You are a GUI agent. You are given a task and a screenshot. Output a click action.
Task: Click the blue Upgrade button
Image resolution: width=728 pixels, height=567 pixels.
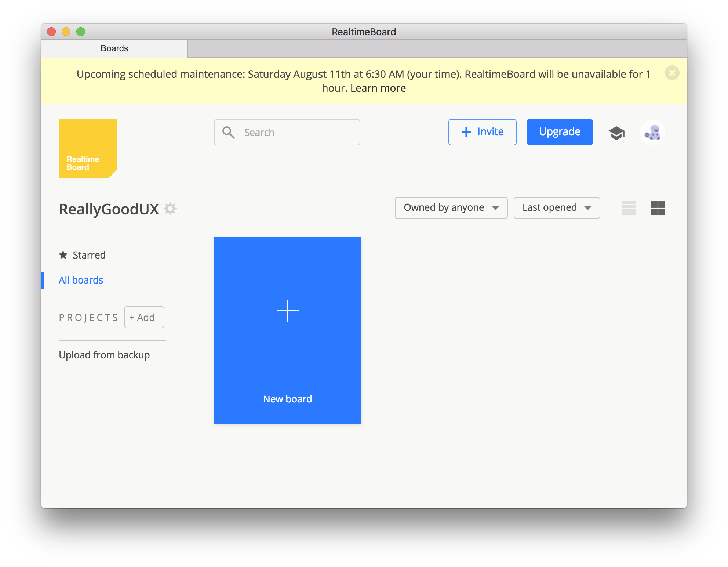[560, 132]
